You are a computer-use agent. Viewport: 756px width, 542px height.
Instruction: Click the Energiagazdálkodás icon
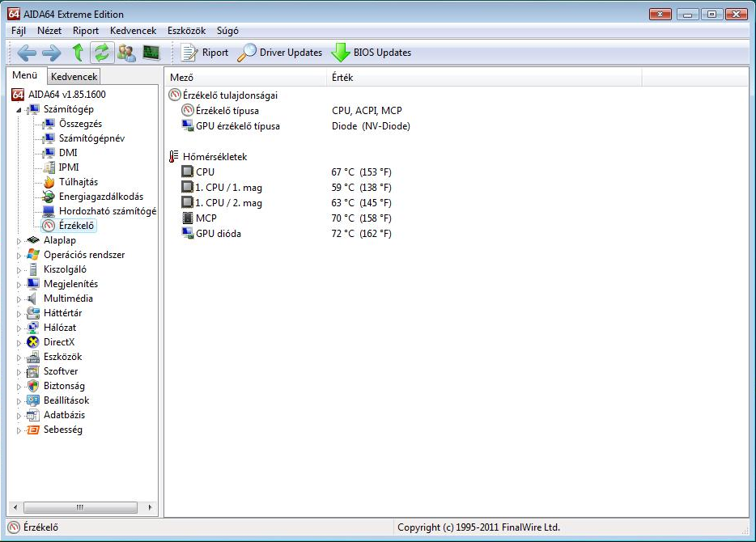[x=49, y=197]
